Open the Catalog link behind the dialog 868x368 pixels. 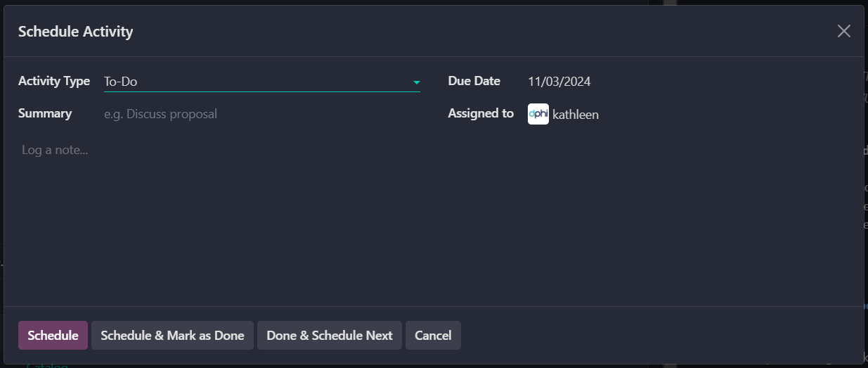tap(46, 366)
